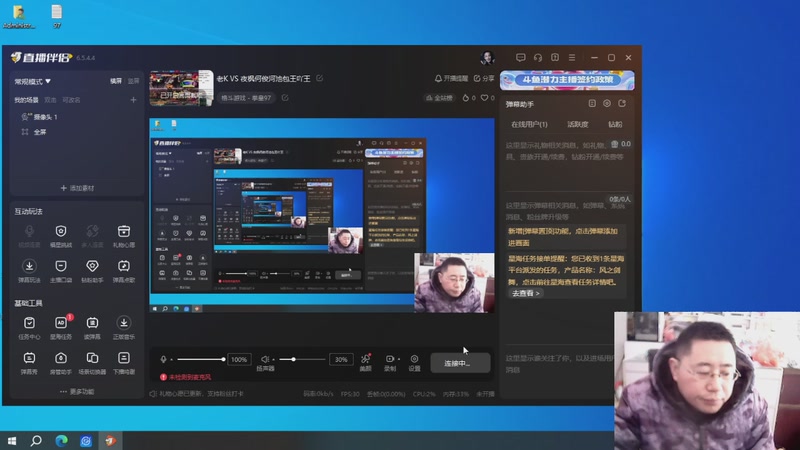The image size is (800, 450).
Task: Open Windows Start menu
Action: click(x=12, y=441)
